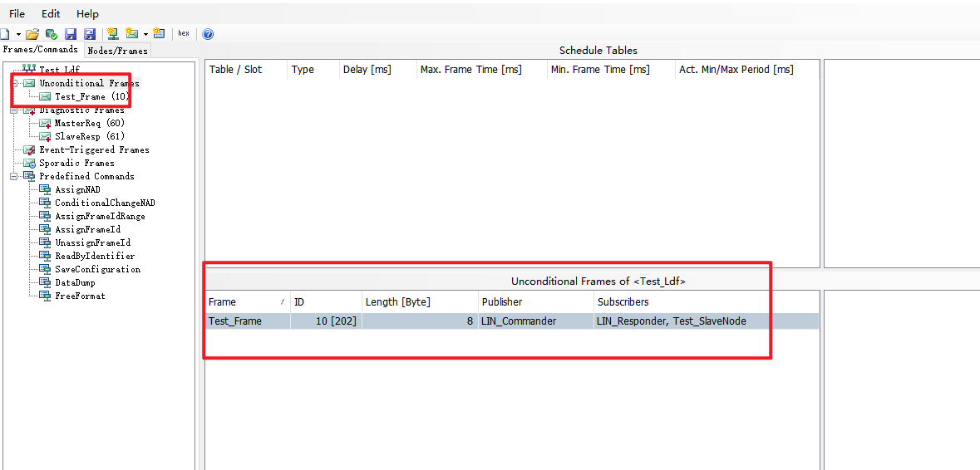Click the SlaveResp (61) frame icon

click(x=45, y=137)
